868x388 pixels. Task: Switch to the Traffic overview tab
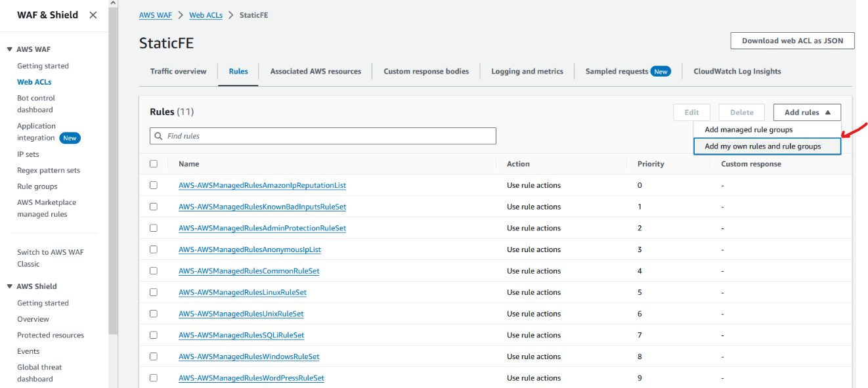click(x=178, y=72)
